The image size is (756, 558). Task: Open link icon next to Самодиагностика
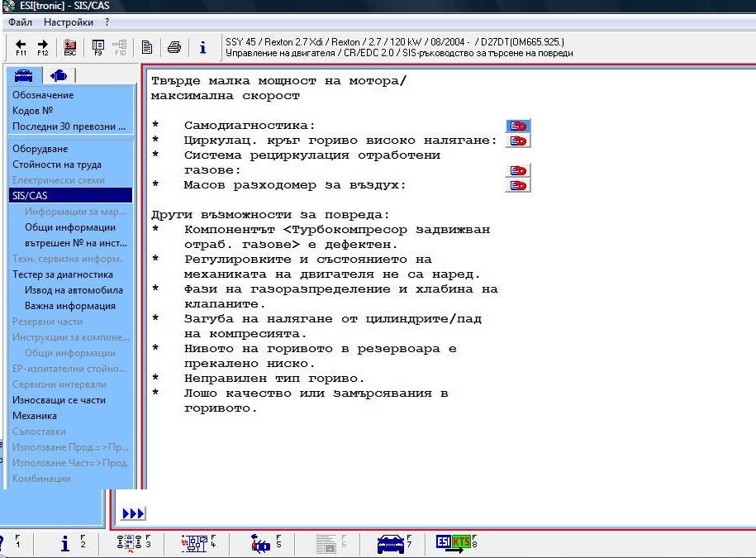tap(517, 126)
